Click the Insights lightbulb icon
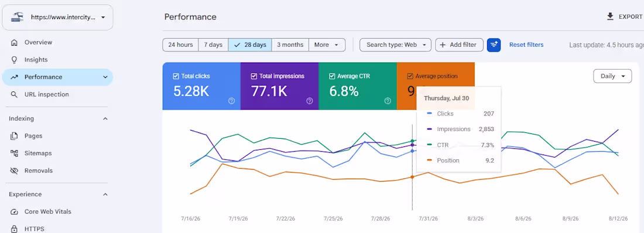This screenshot has width=644, height=233. [x=15, y=60]
